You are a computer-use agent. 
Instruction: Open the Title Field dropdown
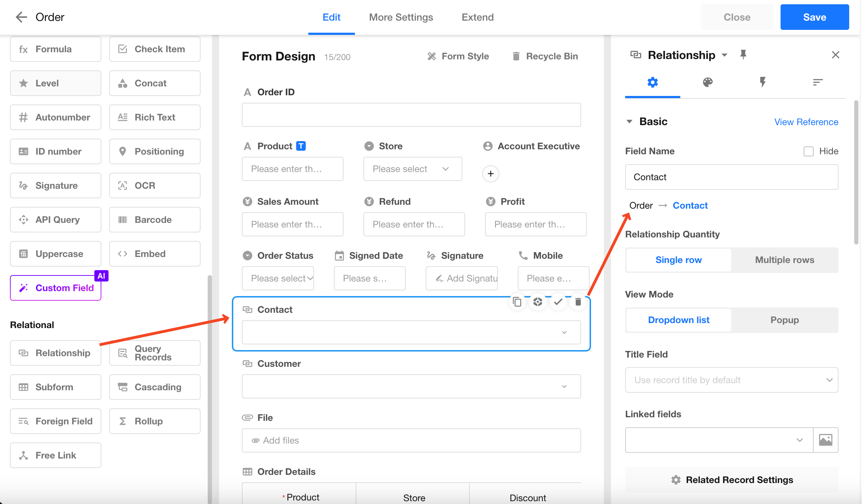tap(731, 380)
